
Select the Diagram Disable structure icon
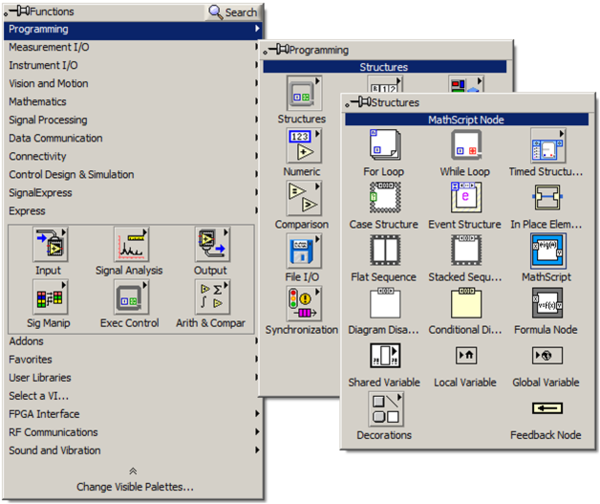click(385, 303)
